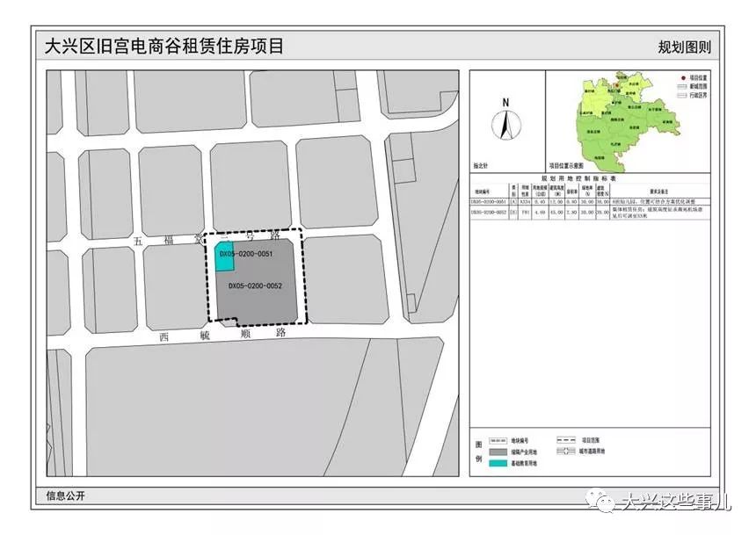This screenshot has width=756, height=535.
Task: Click the north arrow compass symbol
Action: tap(505, 125)
